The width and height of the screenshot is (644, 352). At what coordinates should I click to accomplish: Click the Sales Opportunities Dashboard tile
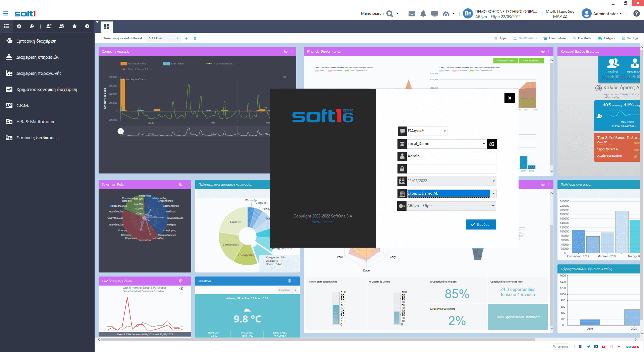(x=518, y=317)
